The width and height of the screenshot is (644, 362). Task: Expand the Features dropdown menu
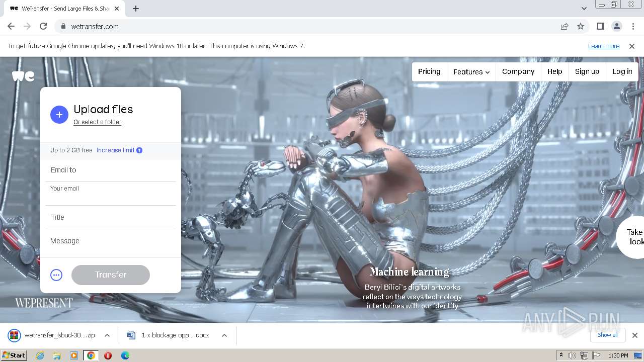pyautogui.click(x=471, y=72)
